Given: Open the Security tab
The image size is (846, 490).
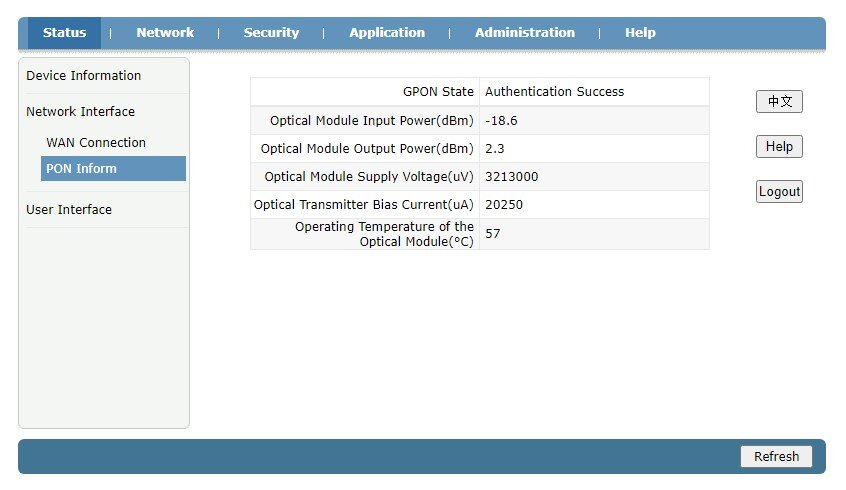Looking at the screenshot, I should pyautogui.click(x=271, y=33).
